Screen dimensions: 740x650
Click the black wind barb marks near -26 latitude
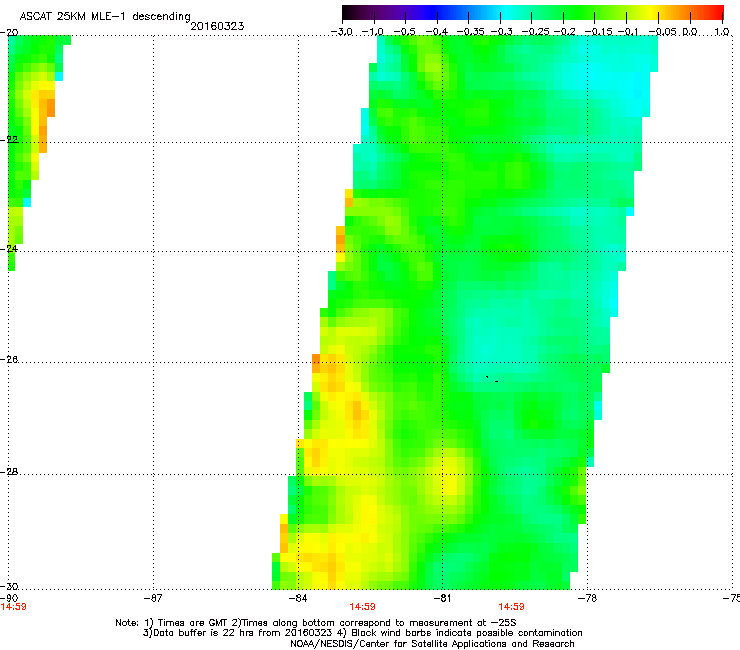(492, 379)
